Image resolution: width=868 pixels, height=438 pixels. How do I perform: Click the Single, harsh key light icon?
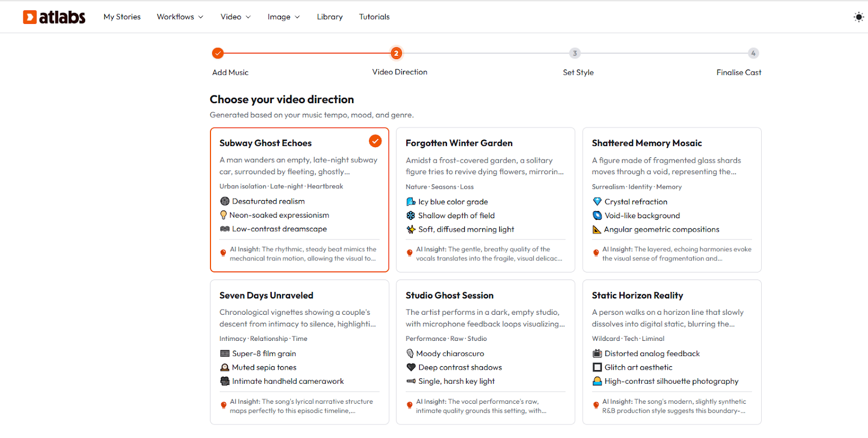411,381
